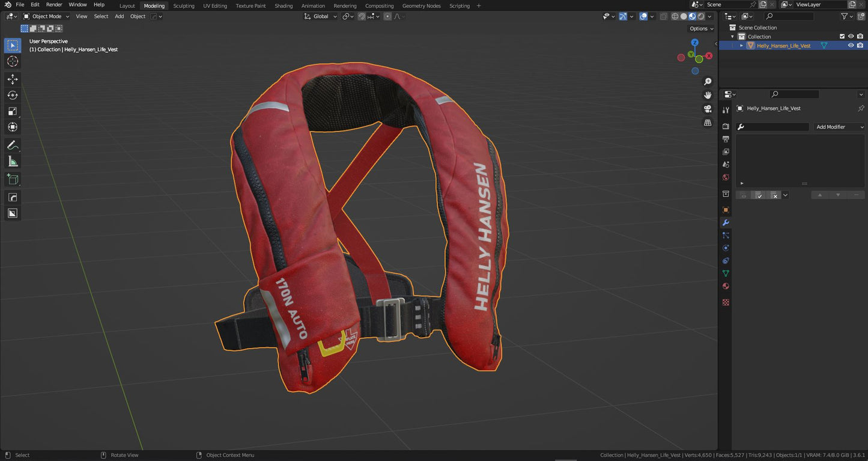This screenshot has width=868, height=461.
Task: Open the Render menu in the top bar
Action: (54, 4)
